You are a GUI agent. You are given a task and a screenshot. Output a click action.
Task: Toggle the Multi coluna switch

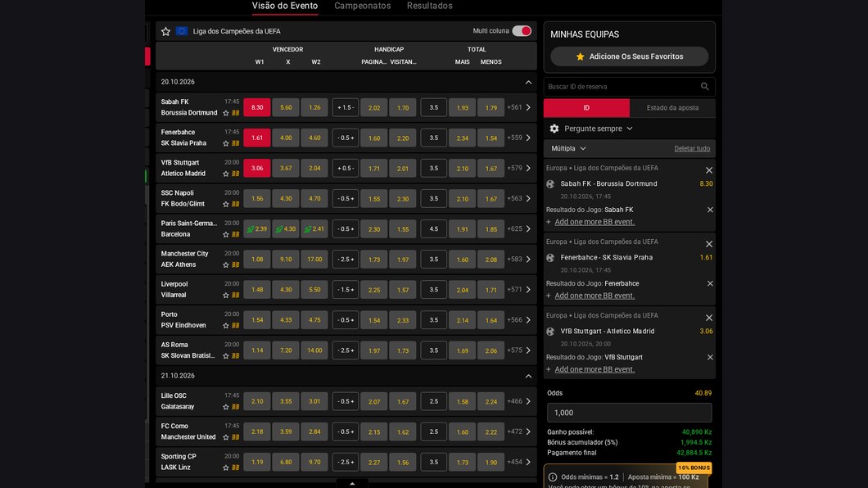pos(522,31)
